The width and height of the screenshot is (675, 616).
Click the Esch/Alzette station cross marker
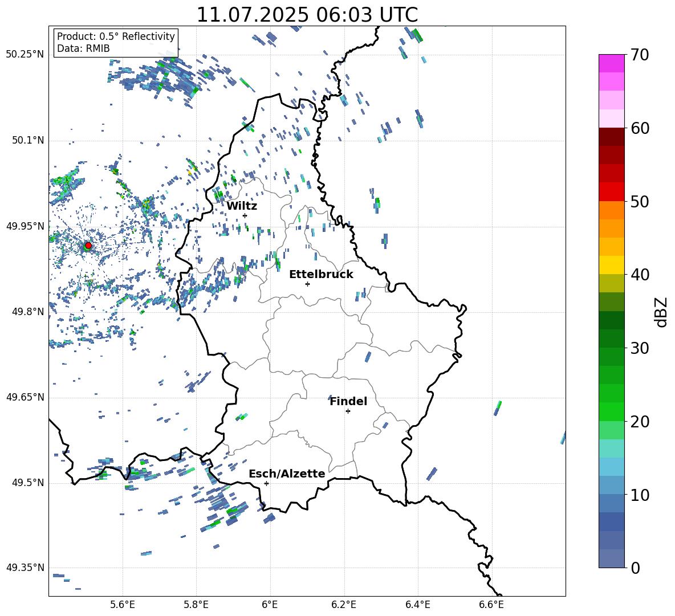pos(266,483)
